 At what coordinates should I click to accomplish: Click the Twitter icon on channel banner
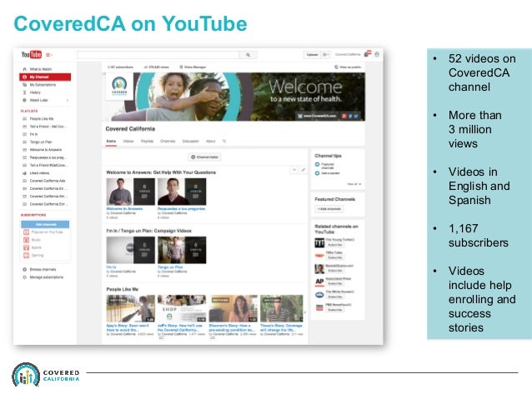coord(356,116)
